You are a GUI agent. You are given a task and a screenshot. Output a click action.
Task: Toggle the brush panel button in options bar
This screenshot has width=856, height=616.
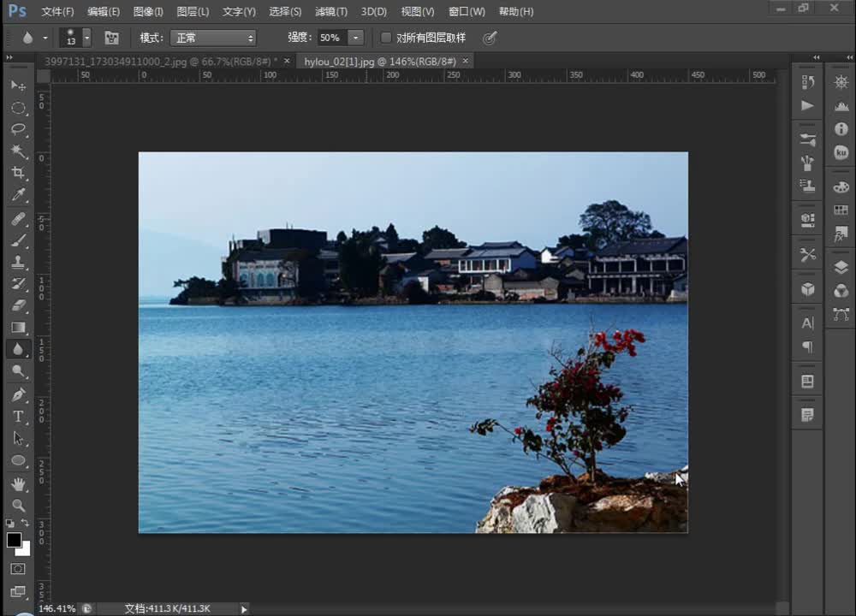click(x=111, y=38)
